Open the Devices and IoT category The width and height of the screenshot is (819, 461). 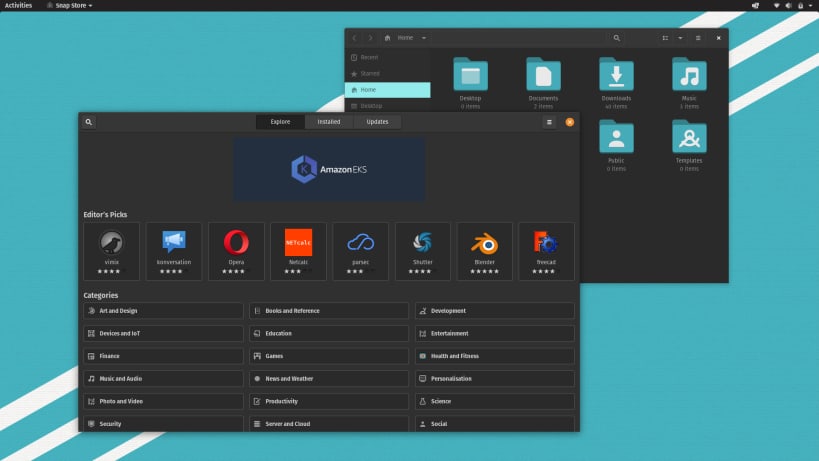pos(163,333)
